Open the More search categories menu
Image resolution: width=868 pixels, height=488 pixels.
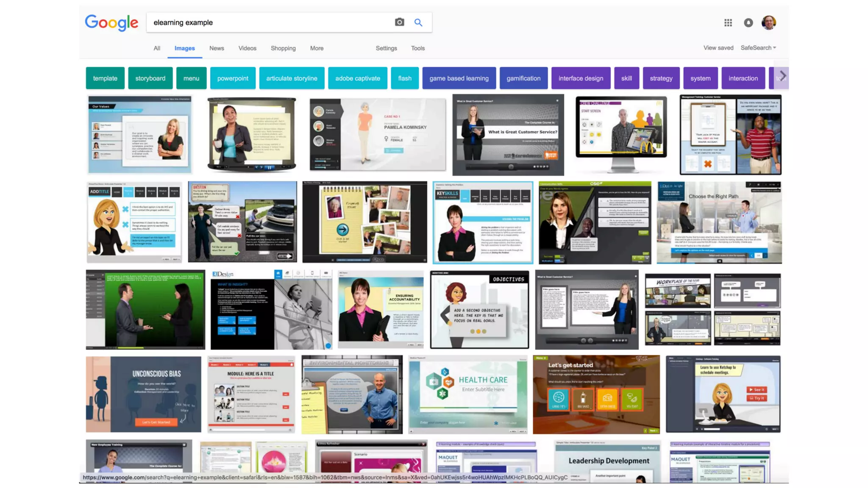(317, 48)
